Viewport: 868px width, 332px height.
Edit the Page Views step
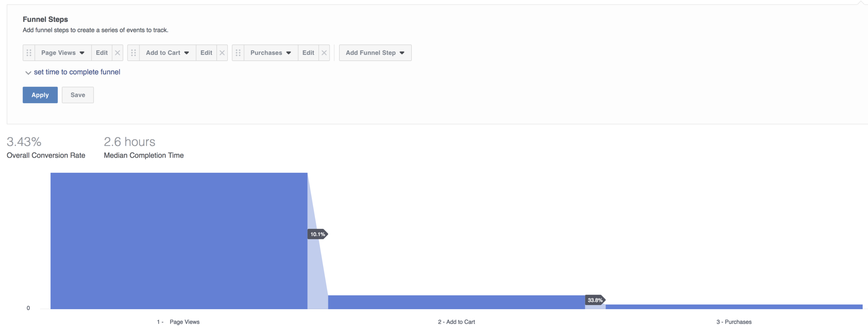102,53
